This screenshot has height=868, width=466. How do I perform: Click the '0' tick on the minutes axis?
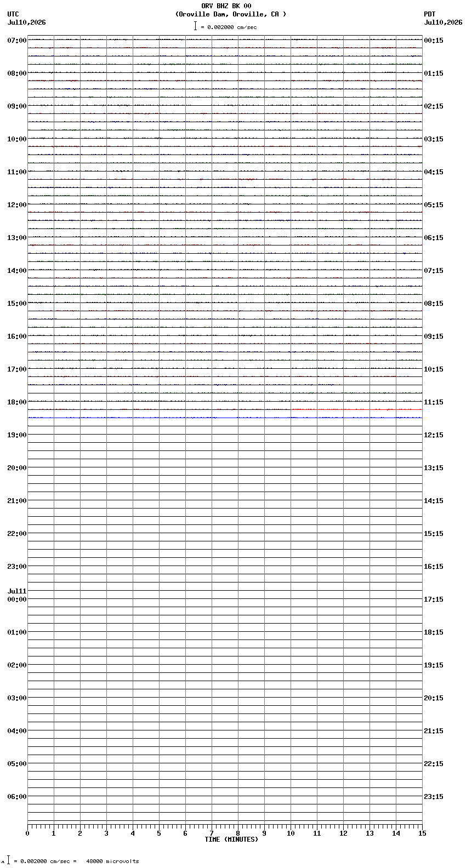(27, 833)
